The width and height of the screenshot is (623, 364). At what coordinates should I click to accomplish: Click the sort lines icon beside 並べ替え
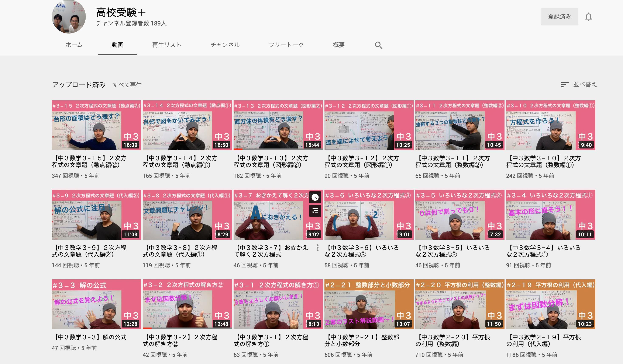click(564, 84)
